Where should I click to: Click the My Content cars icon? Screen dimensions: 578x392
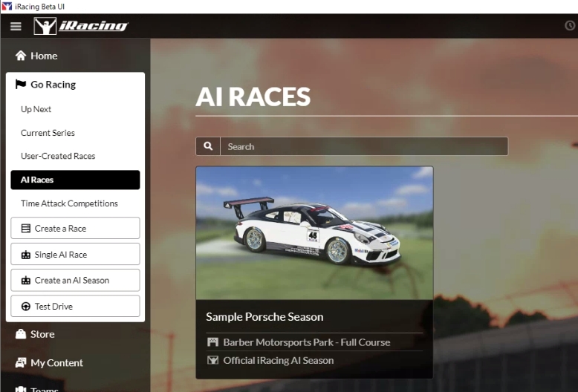[21, 363]
